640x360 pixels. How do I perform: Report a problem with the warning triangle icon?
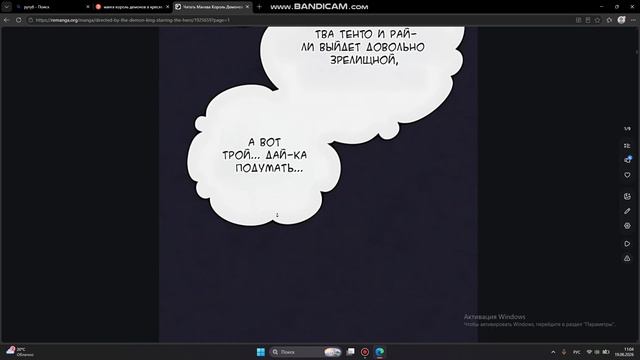(627, 258)
